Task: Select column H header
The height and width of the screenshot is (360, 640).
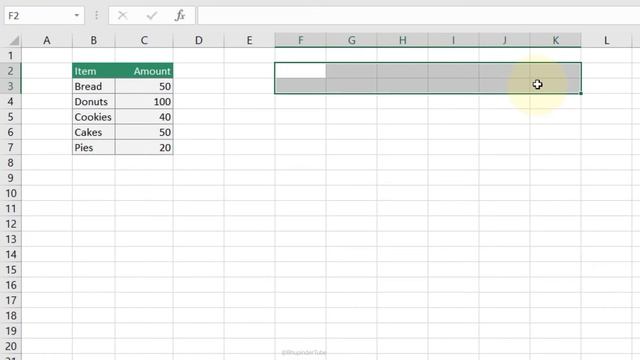Action: (402, 40)
